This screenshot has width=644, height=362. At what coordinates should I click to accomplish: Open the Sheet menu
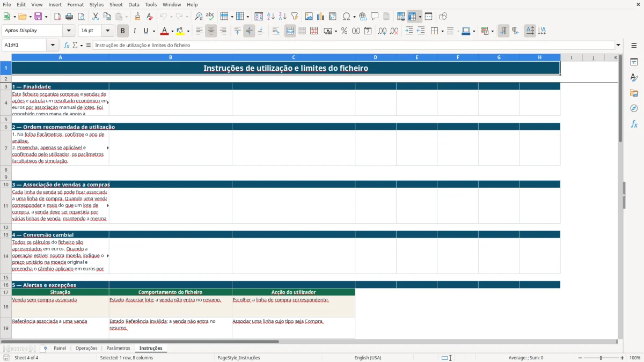click(x=116, y=4)
